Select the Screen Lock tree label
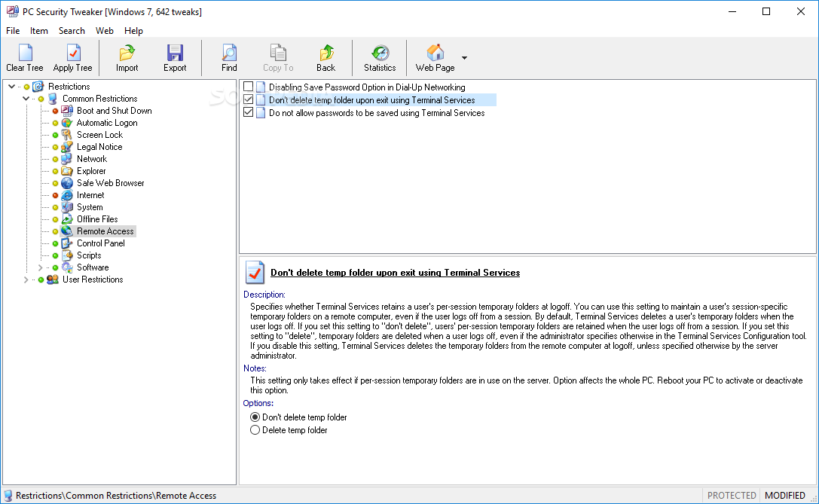 (x=99, y=135)
